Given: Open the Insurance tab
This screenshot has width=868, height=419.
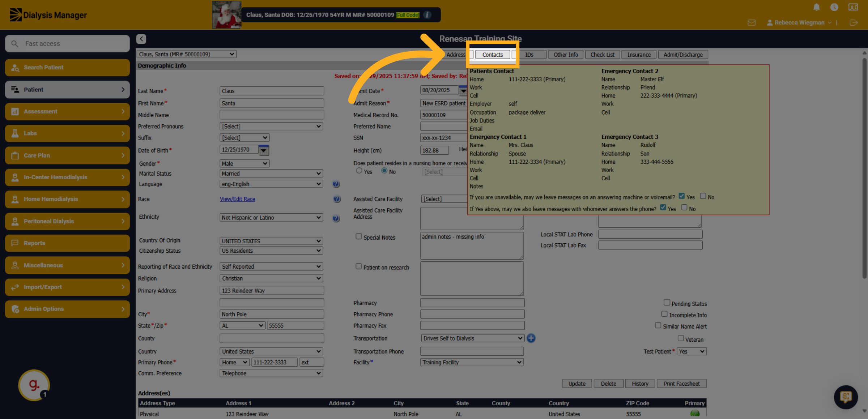Looking at the screenshot, I should pos(639,55).
